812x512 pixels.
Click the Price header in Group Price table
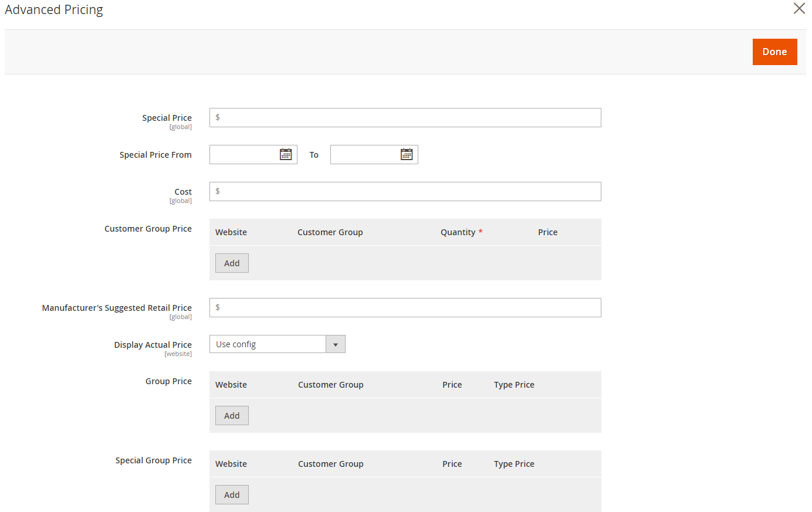pyautogui.click(x=452, y=385)
